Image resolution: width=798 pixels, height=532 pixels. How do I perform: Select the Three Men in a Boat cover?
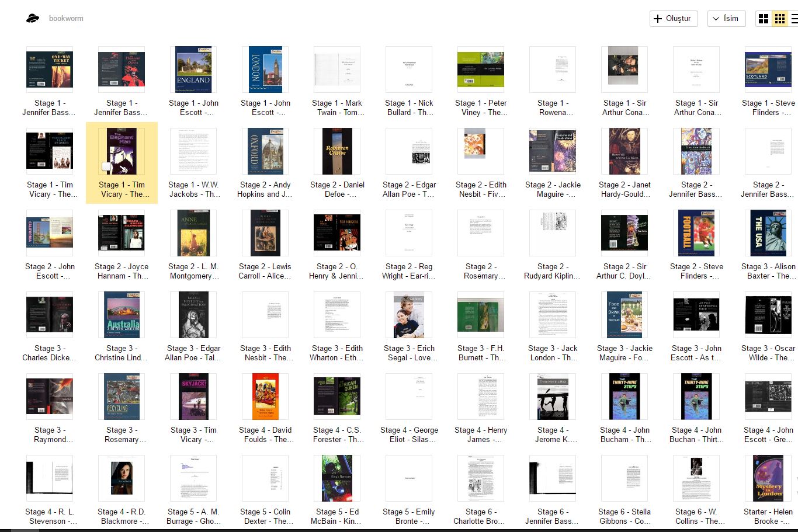tap(553, 397)
